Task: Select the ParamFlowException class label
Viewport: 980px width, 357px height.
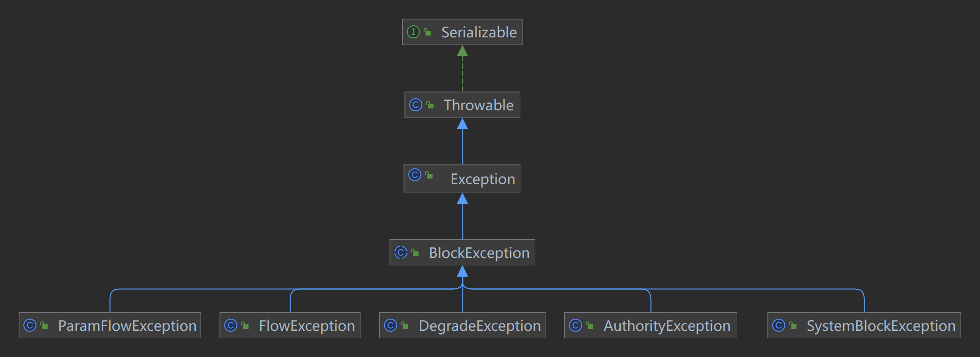Action: point(127,326)
